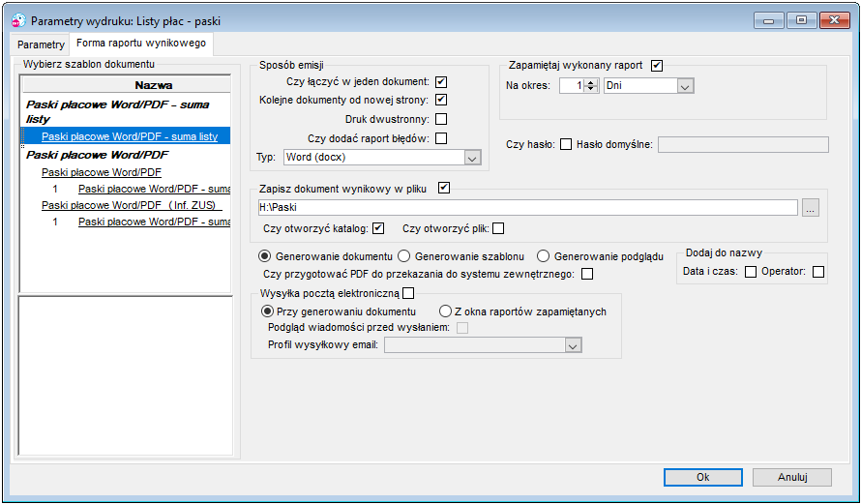Enable 'Czy przygotować PDF' for external system checkbox

click(587, 274)
